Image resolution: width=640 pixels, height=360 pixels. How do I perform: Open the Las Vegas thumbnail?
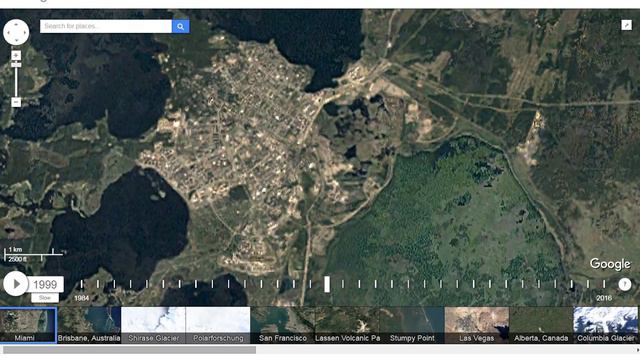coord(476,325)
